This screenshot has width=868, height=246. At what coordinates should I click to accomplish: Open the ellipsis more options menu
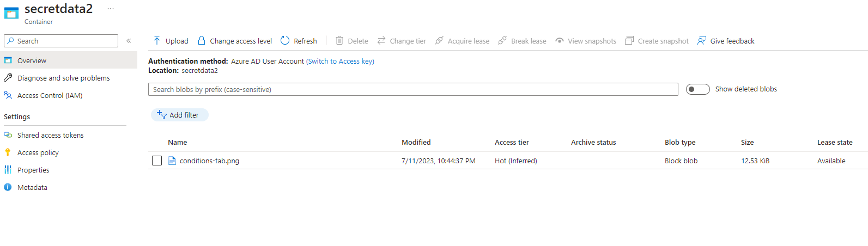(111, 9)
